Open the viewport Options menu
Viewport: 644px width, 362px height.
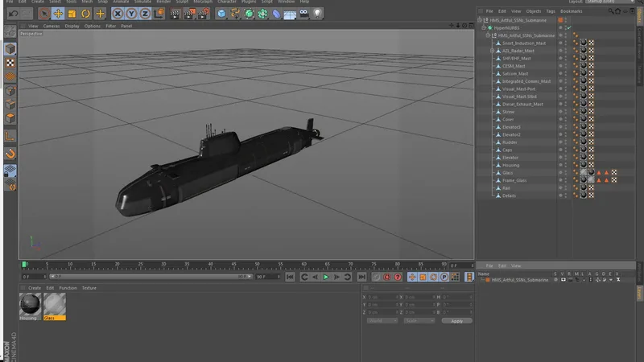coord(93,26)
